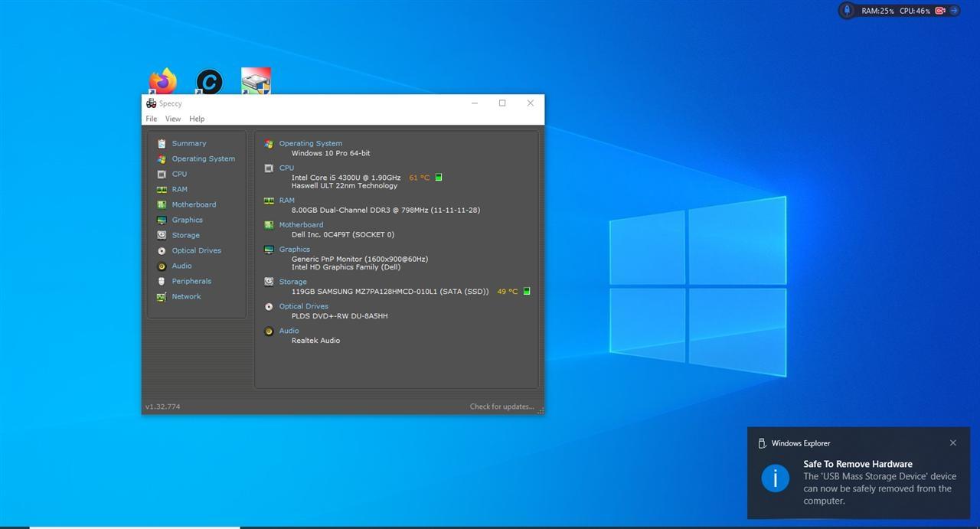
Task: Click the green CPU temperature indicator bar
Action: coord(439,177)
